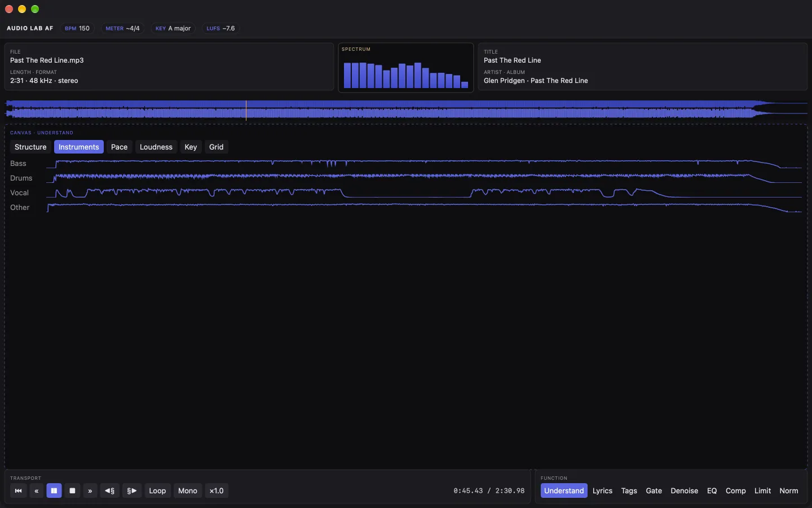Switch to the Grid canvas tab

click(x=217, y=147)
